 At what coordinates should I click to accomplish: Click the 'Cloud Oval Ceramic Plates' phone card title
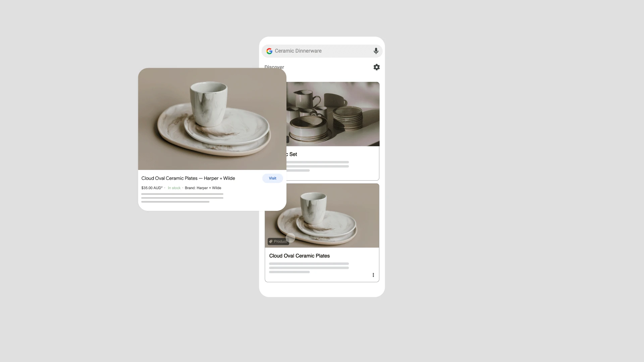pyautogui.click(x=300, y=256)
